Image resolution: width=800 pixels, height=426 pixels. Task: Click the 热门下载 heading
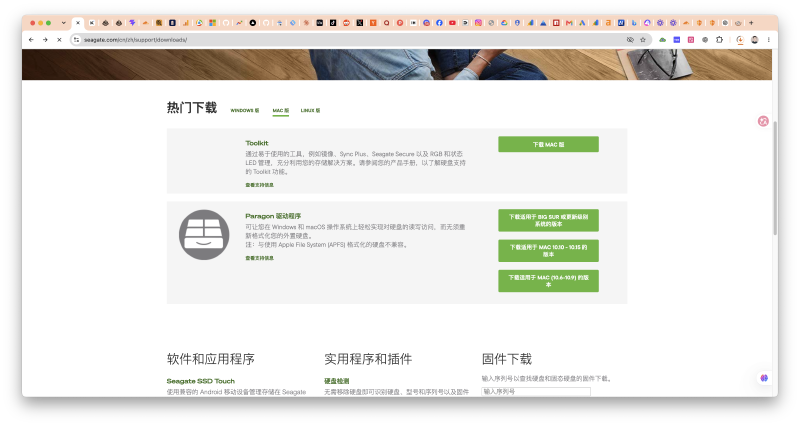coord(192,108)
